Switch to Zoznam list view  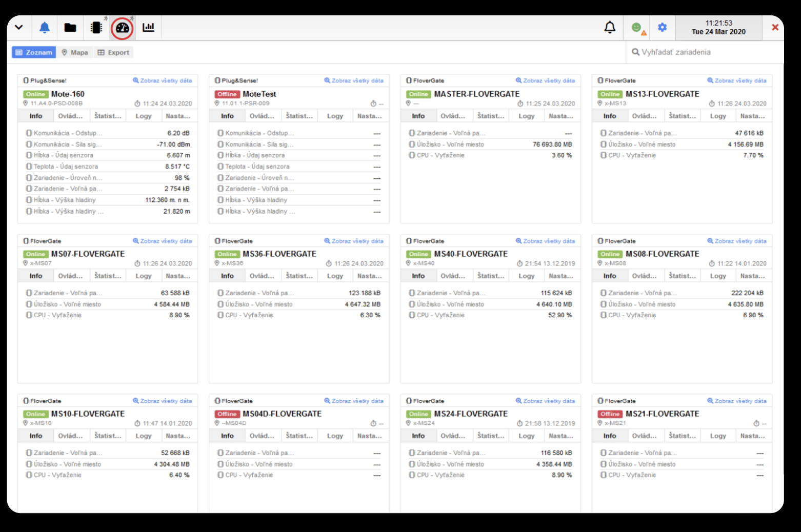point(34,52)
